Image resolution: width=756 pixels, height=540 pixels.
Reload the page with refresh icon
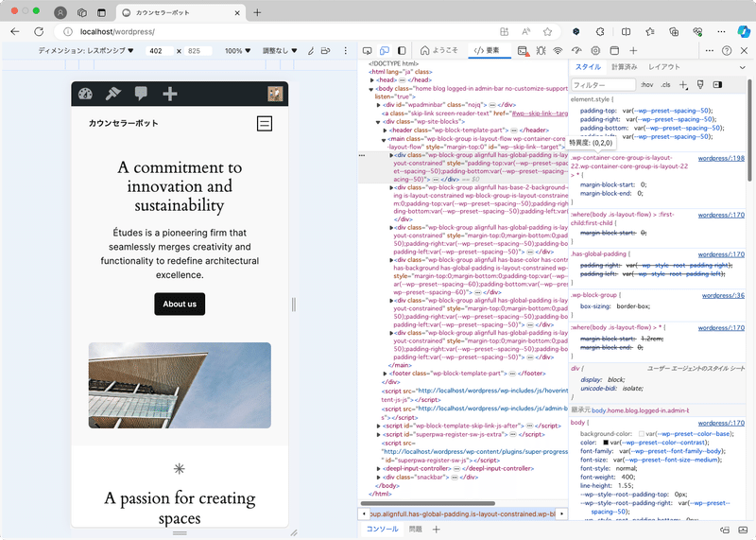39,32
